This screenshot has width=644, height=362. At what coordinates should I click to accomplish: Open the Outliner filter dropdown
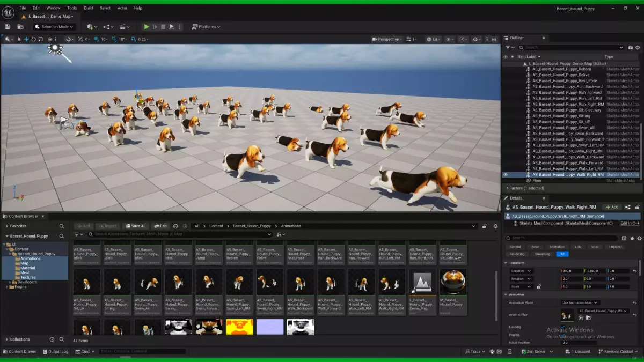point(510,47)
